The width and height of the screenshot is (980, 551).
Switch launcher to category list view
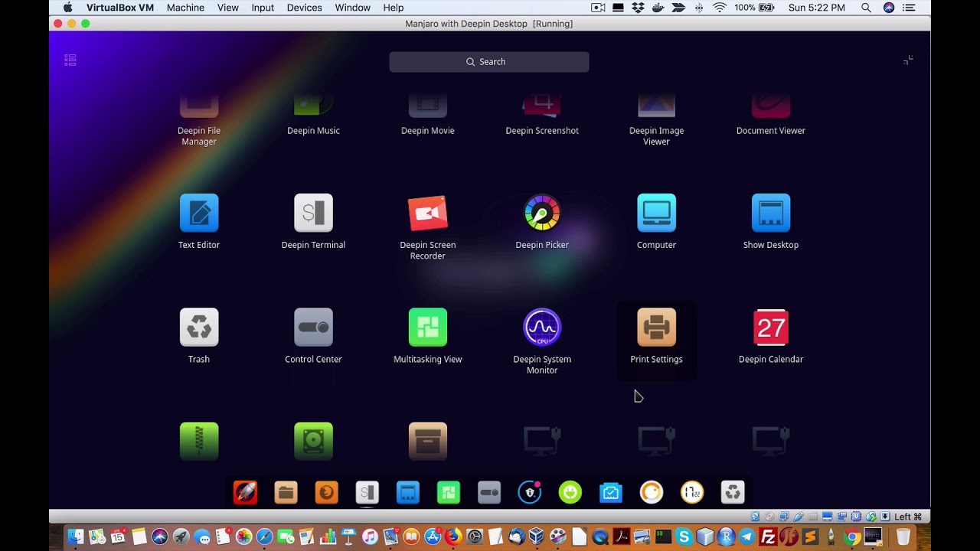70,60
